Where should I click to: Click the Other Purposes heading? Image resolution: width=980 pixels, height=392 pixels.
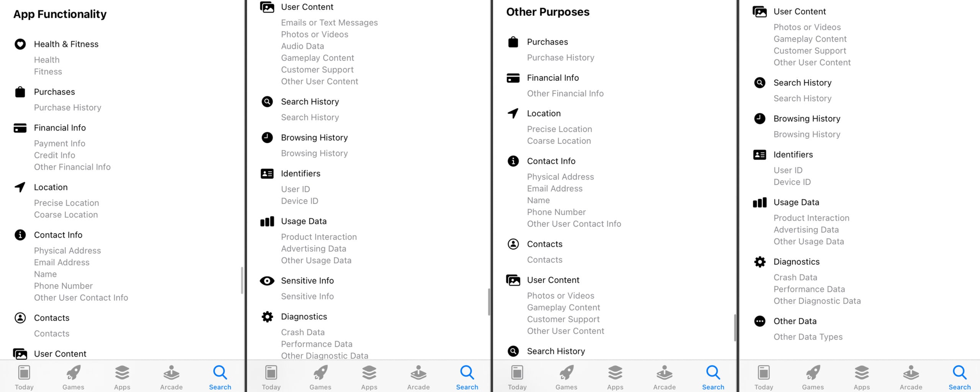548,12
